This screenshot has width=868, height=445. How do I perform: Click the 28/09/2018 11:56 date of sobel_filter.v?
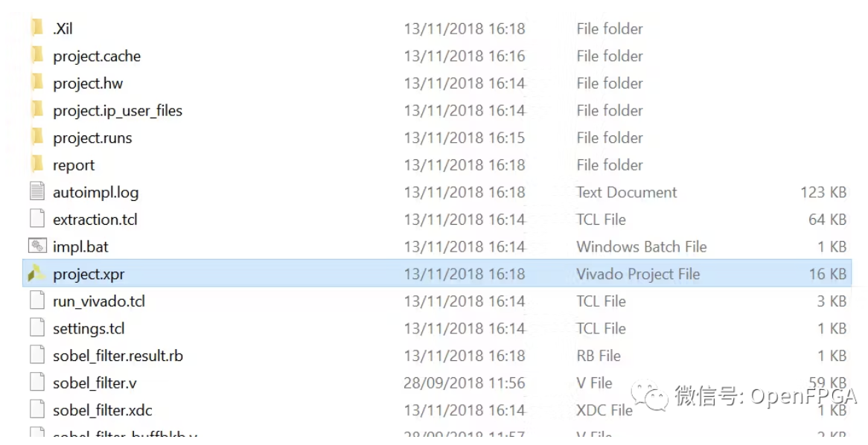point(465,383)
